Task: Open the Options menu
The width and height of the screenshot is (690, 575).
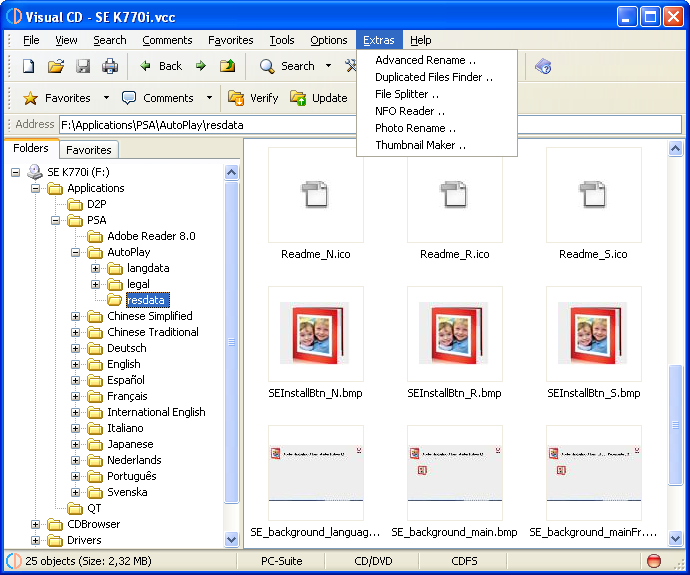Action: click(329, 40)
